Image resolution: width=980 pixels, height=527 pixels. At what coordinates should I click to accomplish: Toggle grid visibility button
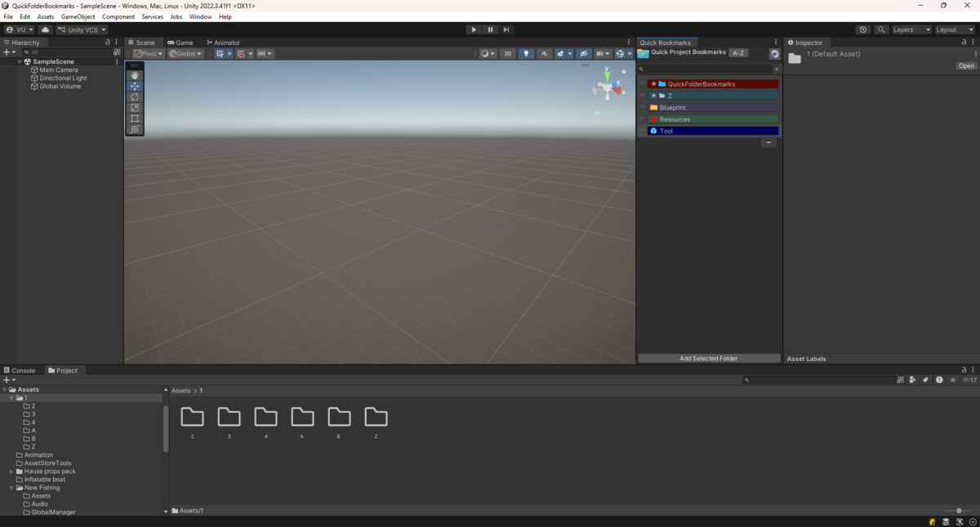click(220, 54)
